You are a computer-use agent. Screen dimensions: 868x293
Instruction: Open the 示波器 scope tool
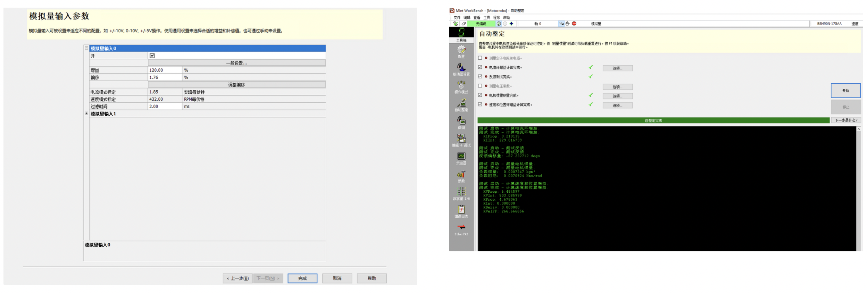(461, 158)
